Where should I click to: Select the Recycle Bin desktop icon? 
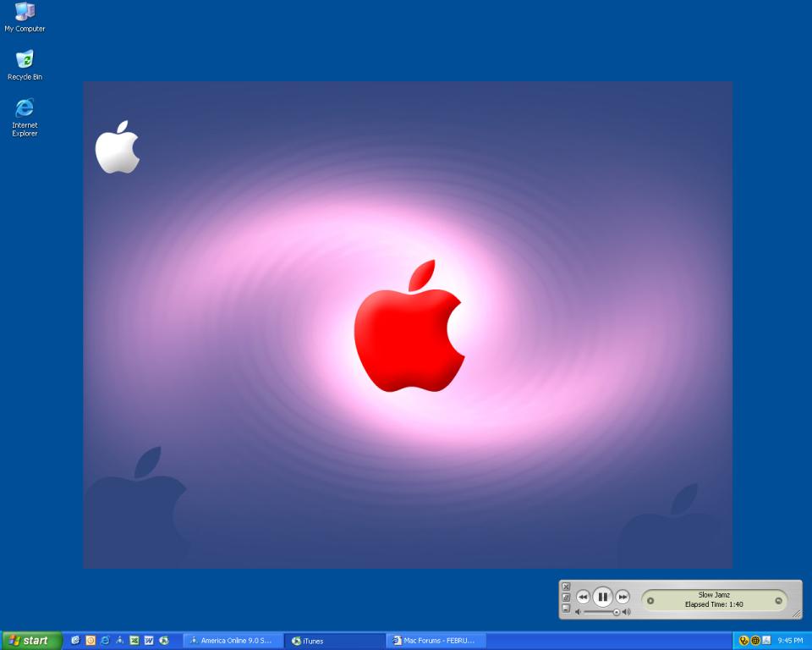coord(25,65)
